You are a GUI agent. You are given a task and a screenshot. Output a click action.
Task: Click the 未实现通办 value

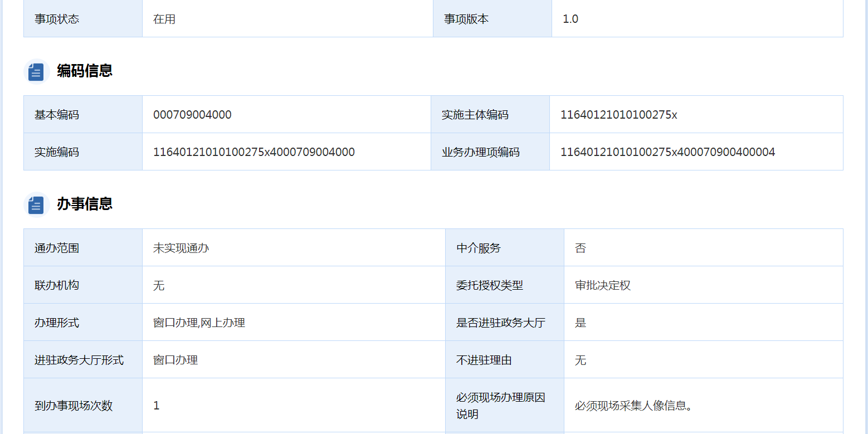tap(181, 248)
